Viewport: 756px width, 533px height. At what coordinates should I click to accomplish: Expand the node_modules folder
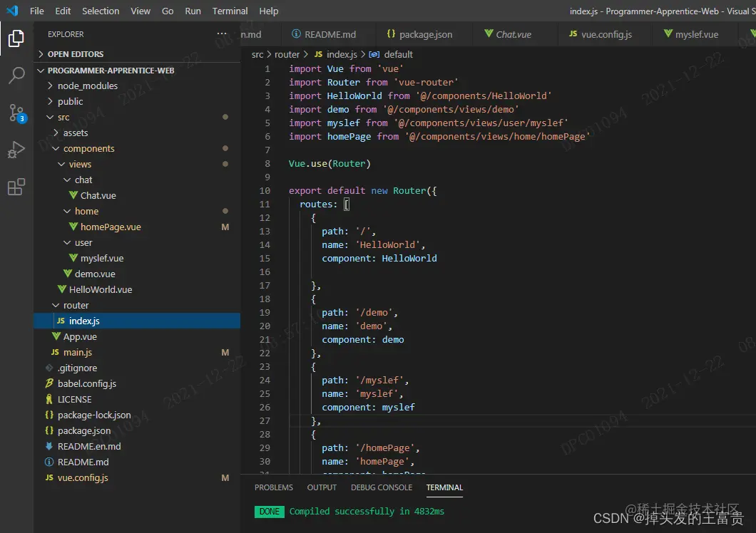coord(50,86)
